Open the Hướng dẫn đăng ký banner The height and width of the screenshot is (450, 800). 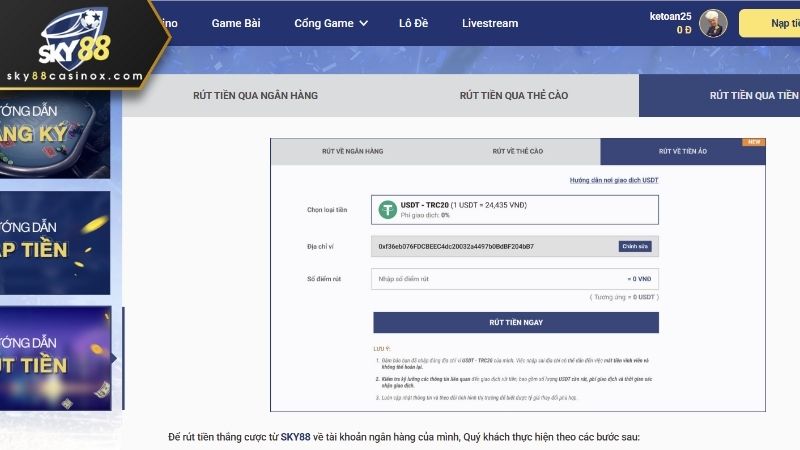click(55, 134)
